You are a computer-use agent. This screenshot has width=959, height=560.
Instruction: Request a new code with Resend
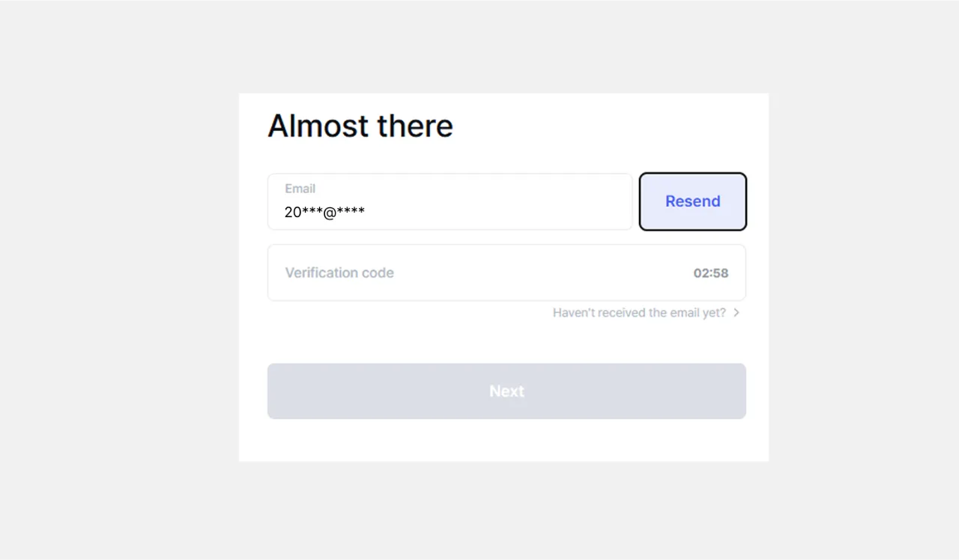(x=692, y=201)
